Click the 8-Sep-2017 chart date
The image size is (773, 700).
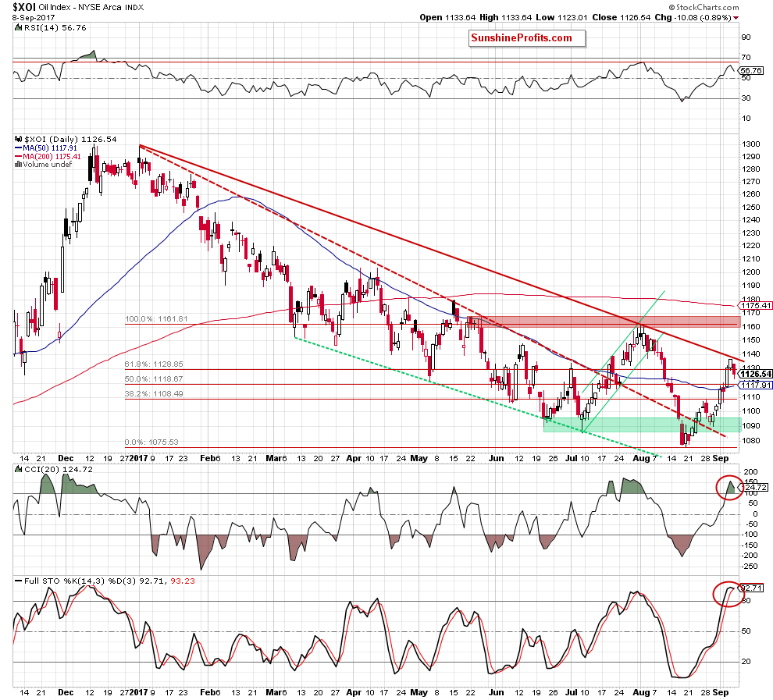click(34, 17)
